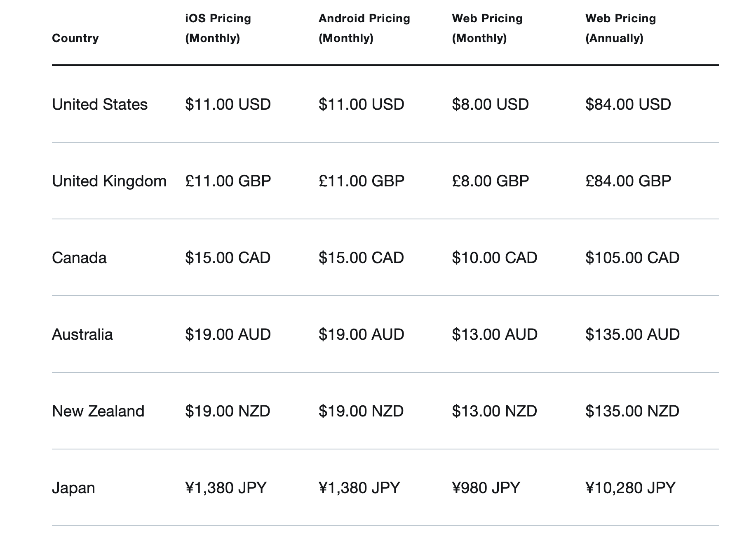Click the iOS Pricing (Monthly) header

pos(218,28)
